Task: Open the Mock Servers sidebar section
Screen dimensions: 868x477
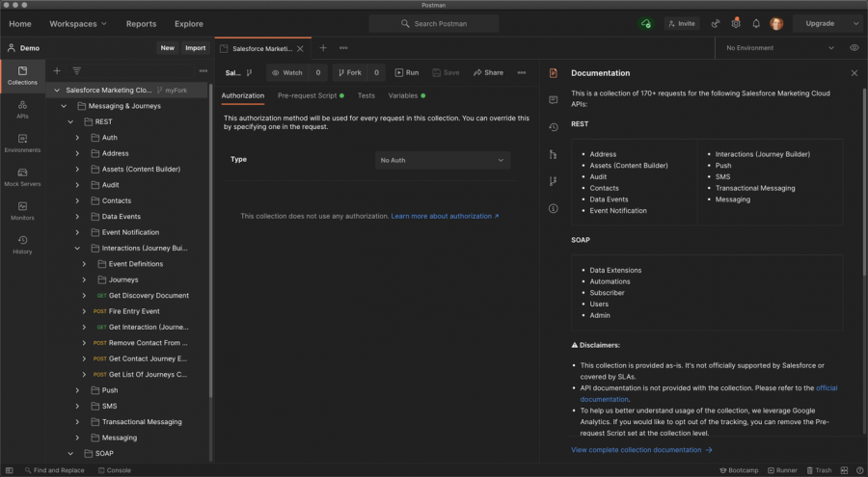Action: (x=22, y=177)
